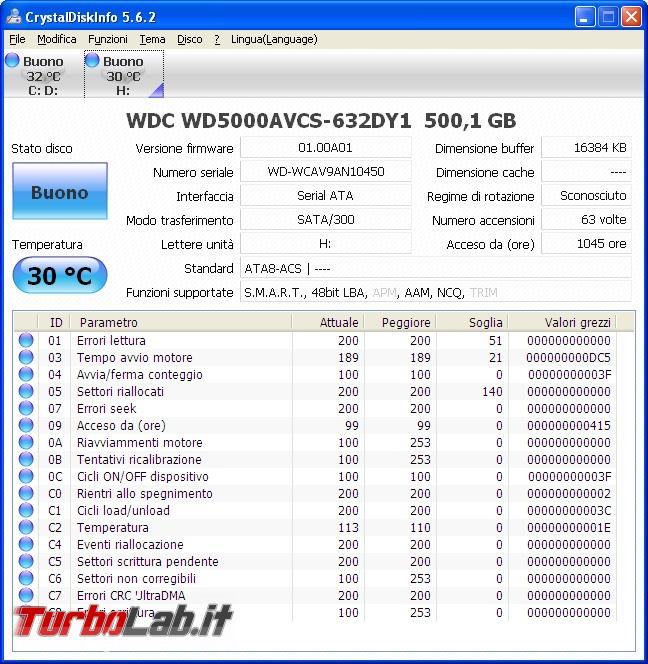Open the Modifica menu
Screen dimensions: 648x664
pyautogui.click(x=57, y=39)
